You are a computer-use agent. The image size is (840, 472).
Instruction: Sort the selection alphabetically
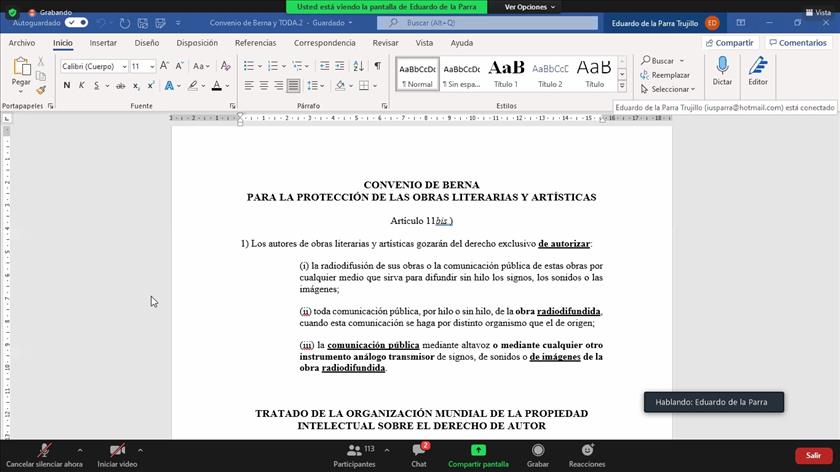[358, 66]
